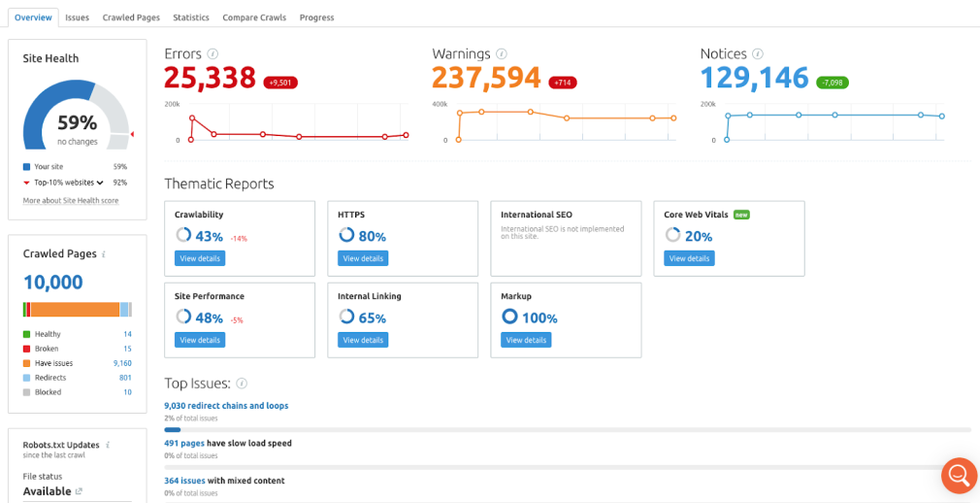This screenshot has width=980, height=503.
Task: Open the Progress tab
Action: [x=317, y=17]
